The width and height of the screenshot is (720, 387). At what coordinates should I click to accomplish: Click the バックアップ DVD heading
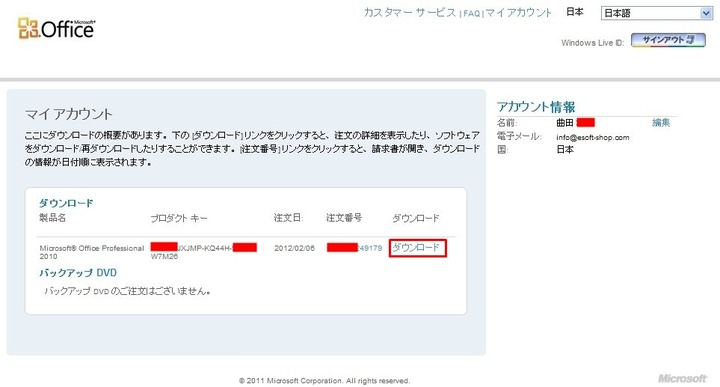tap(78, 273)
